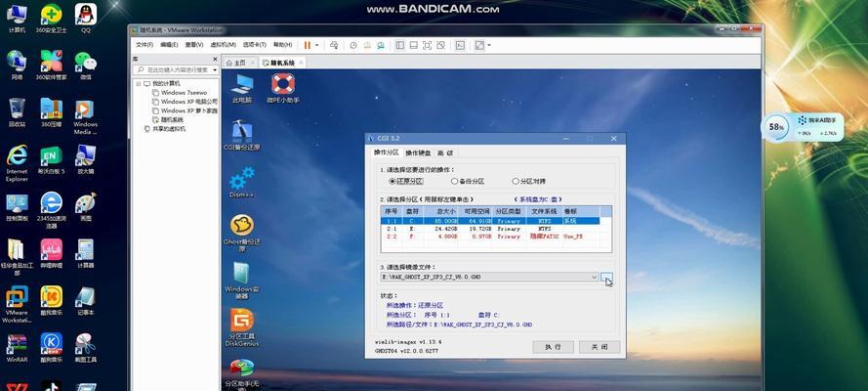Image resolution: width=868 pixels, height=391 pixels.
Task: Open the library search dropdown arrow
Action: [x=214, y=70]
